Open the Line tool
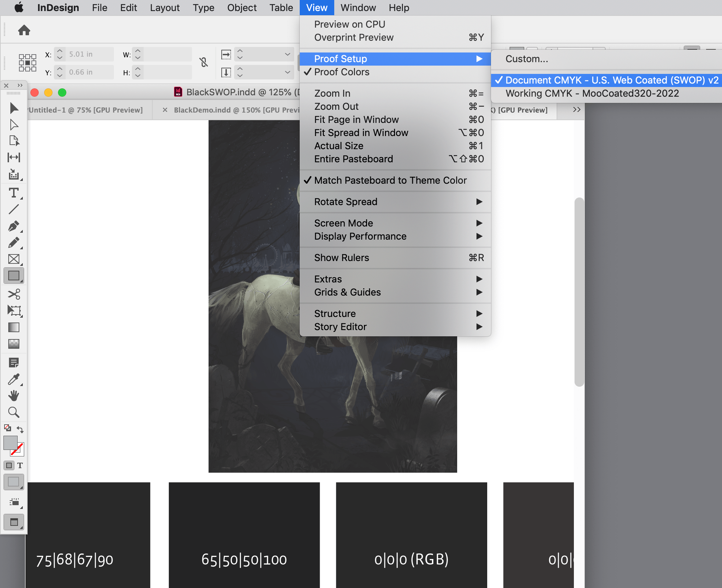This screenshot has width=722, height=588. click(14, 209)
